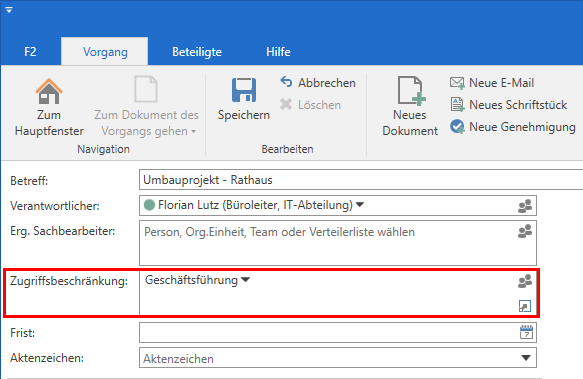Viewport: 583px width, 379px height.
Task: Click Abbrechen to undo changes
Action: (318, 83)
